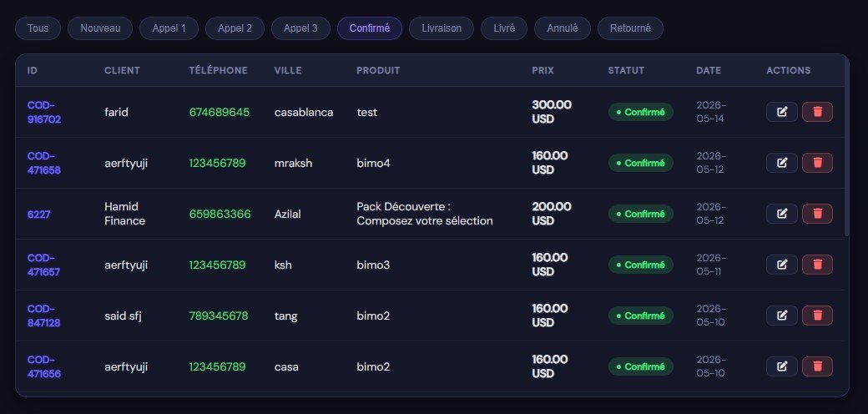Image resolution: width=868 pixels, height=414 pixels.
Task: Click the PRODUIT column header
Action: (x=378, y=70)
